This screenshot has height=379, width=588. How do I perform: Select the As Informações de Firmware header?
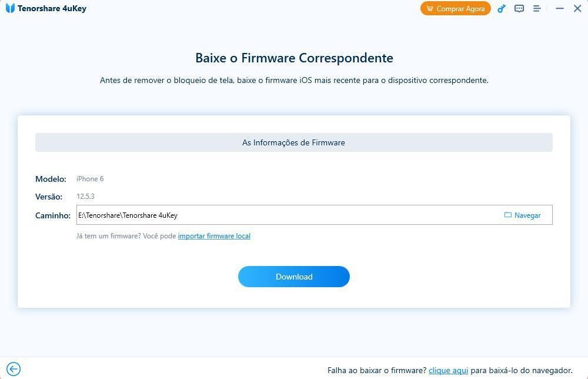point(294,142)
